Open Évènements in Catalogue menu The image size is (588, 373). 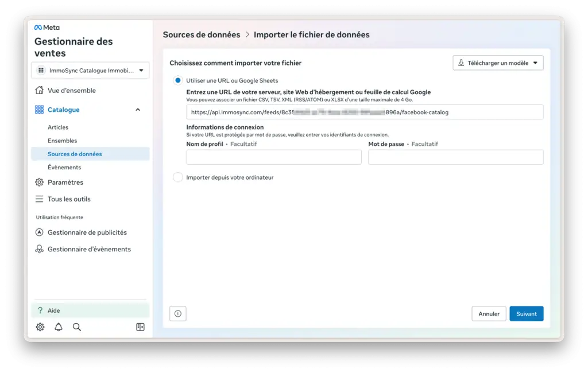point(64,168)
